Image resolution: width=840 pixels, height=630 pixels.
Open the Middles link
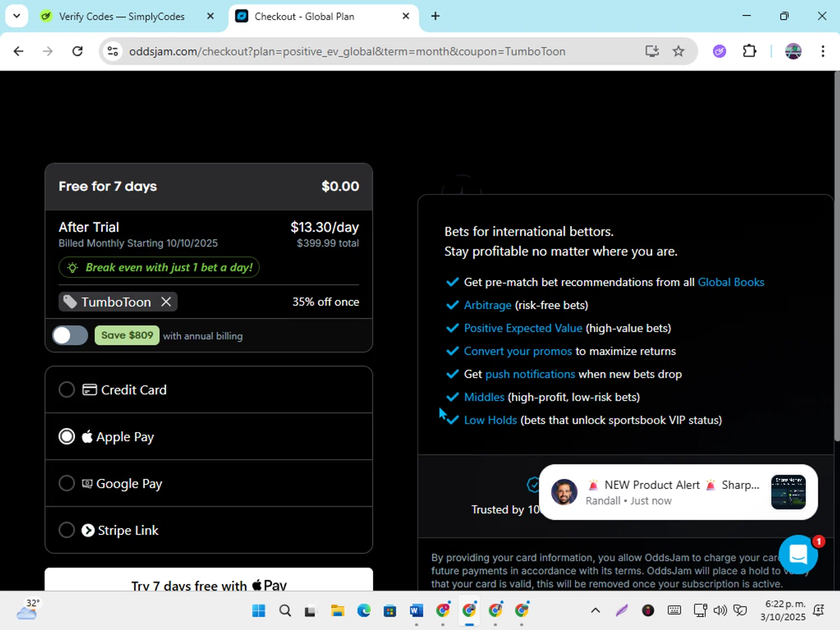[x=484, y=397]
